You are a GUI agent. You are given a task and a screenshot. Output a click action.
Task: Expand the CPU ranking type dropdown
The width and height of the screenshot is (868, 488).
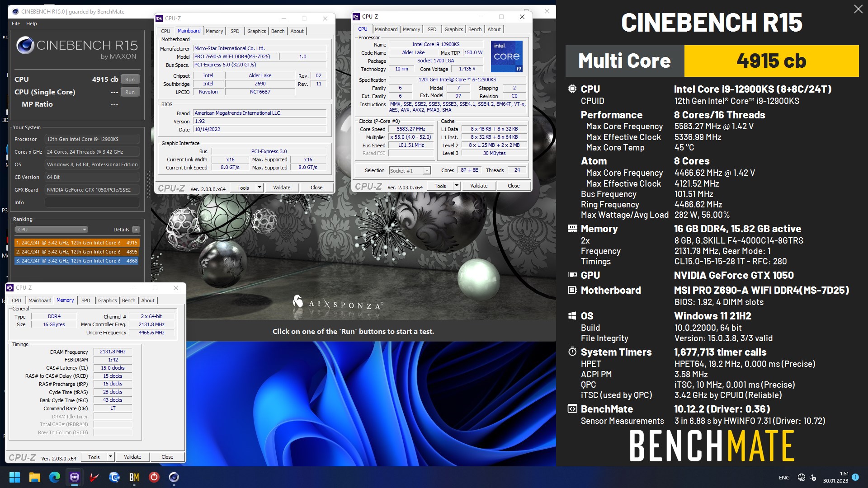[52, 230]
